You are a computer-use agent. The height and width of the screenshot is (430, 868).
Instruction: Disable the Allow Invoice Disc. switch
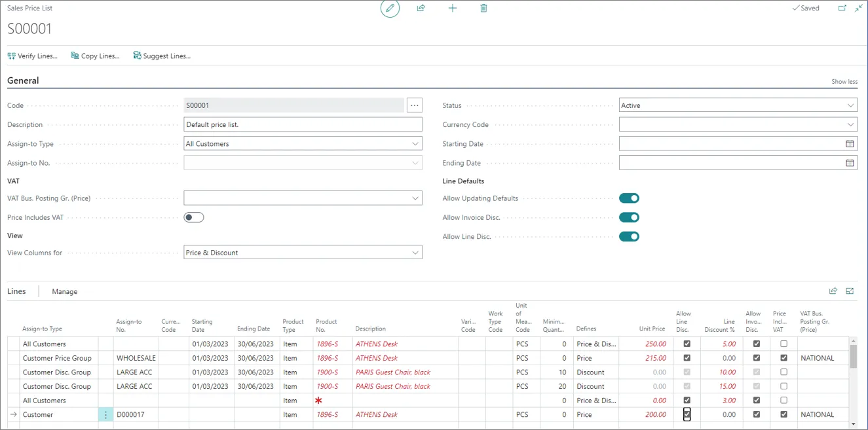point(629,217)
